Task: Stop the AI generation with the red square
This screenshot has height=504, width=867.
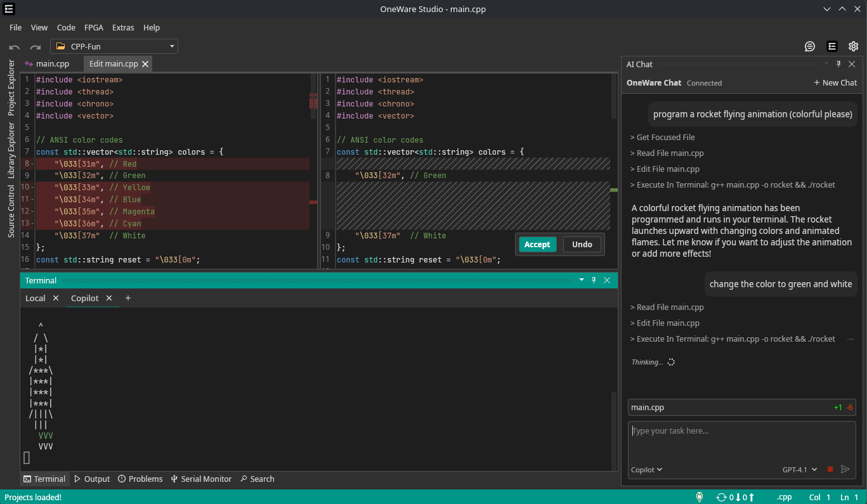Action: pos(830,469)
